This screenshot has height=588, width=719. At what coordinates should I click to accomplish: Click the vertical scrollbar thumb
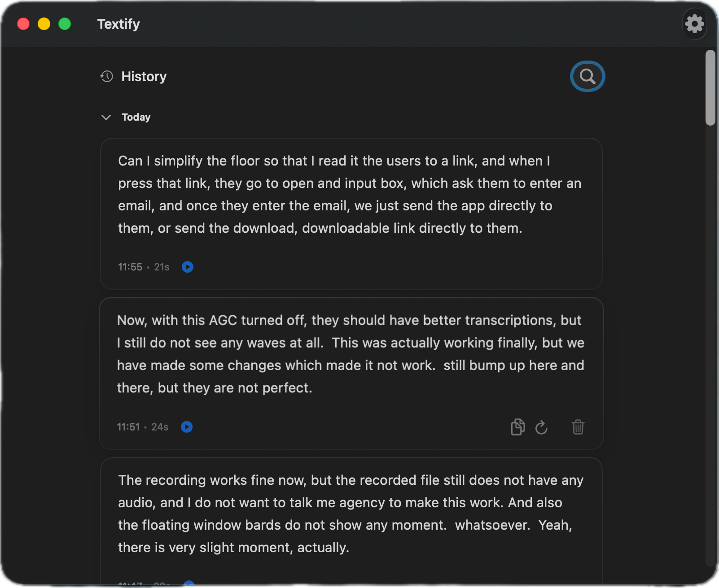[x=710, y=87]
